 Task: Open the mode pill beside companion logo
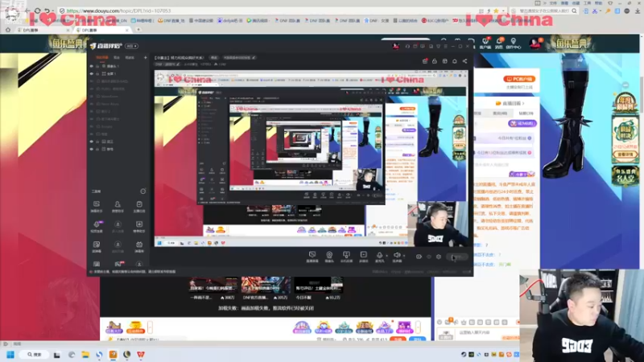click(131, 46)
